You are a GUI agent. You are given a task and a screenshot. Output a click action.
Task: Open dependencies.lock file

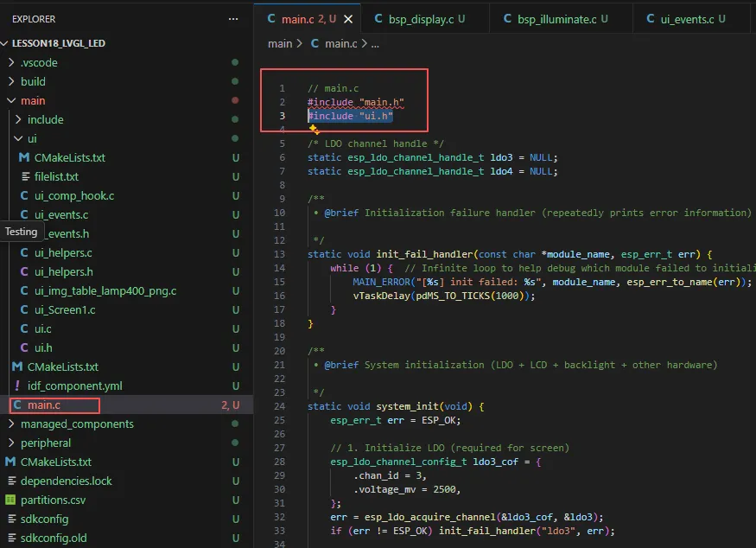[66, 481]
